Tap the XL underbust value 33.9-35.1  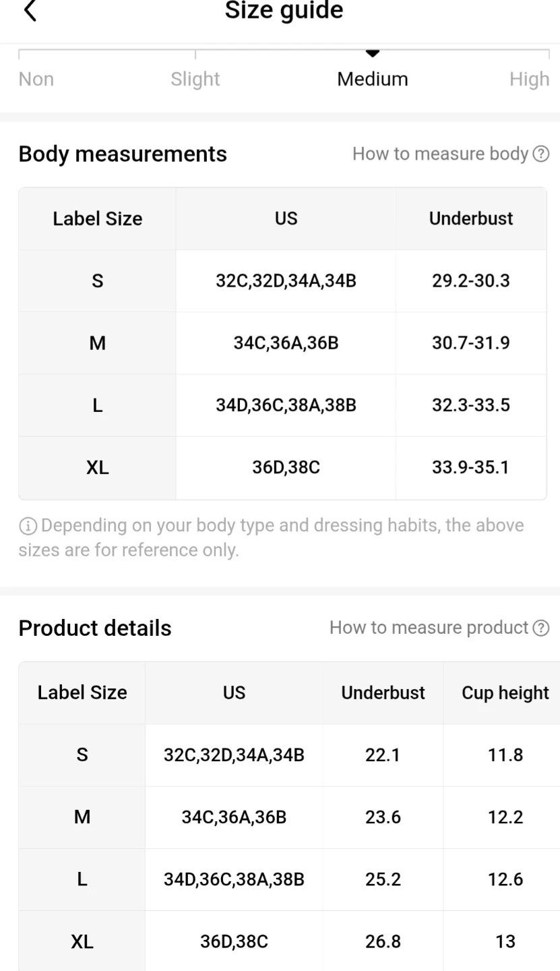point(470,467)
